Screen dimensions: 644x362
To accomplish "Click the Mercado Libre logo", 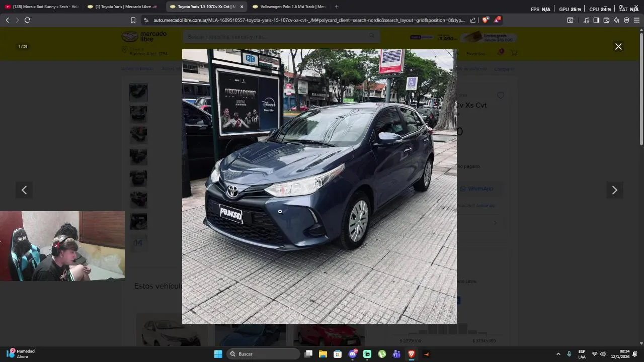I will [144, 36].
